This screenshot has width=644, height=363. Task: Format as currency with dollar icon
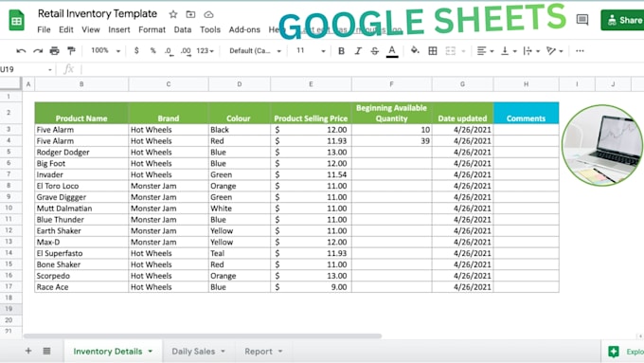[x=136, y=50]
